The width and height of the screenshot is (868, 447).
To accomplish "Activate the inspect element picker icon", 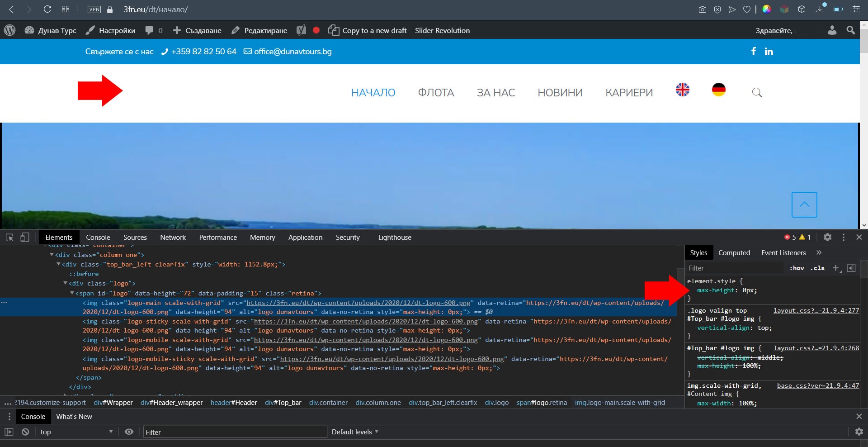I will coord(9,237).
